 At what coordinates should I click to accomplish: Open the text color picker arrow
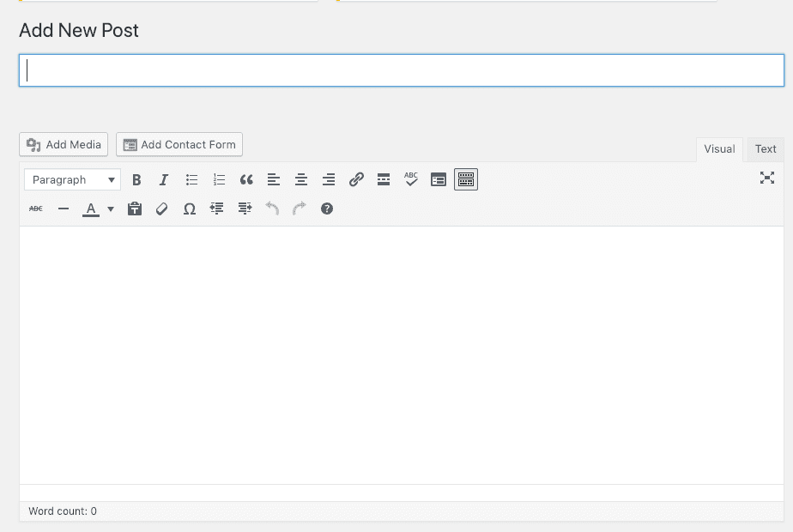coord(110,209)
